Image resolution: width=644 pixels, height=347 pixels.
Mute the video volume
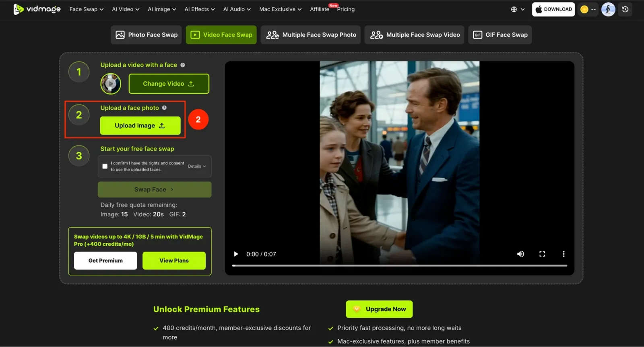[520, 254]
